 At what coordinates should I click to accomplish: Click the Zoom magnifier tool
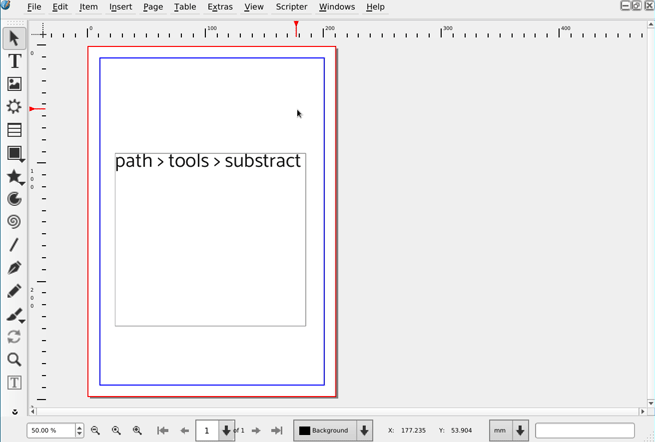point(14,360)
